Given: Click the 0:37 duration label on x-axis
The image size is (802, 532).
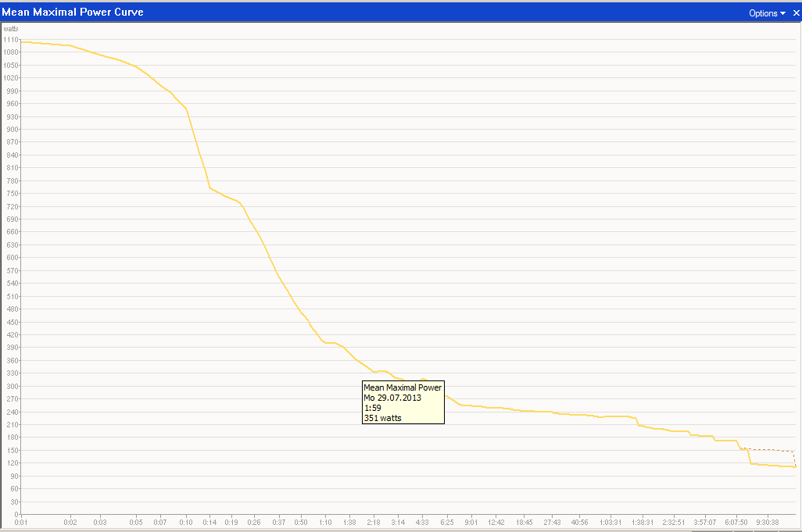Looking at the screenshot, I should 278,523.
